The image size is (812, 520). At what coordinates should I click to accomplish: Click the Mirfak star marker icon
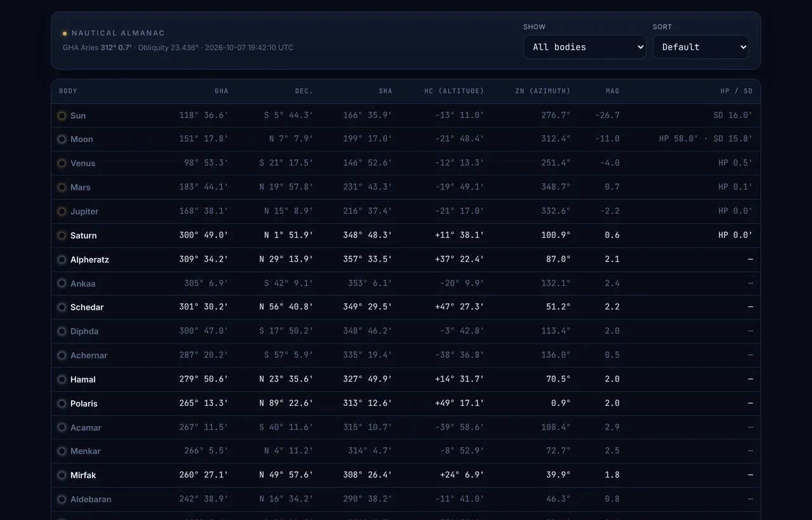point(62,475)
